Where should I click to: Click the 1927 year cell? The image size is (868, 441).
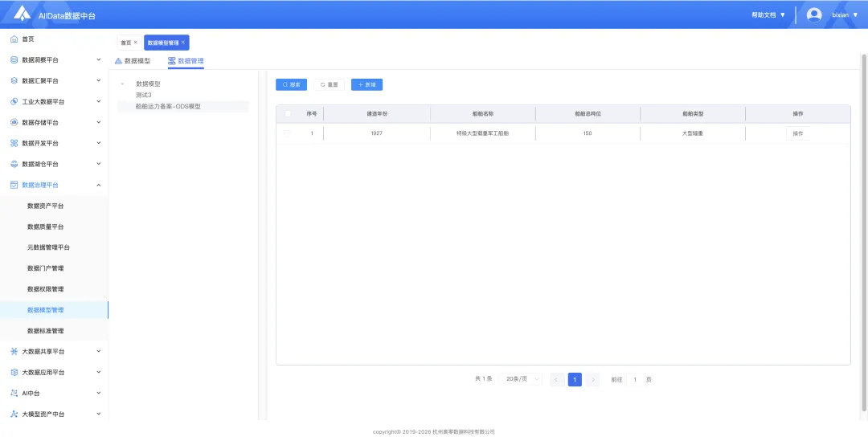pos(376,133)
